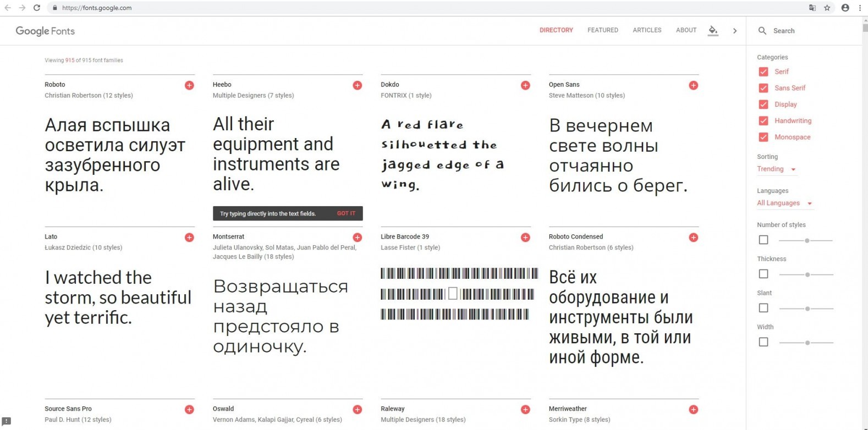Enable the Width filter checkbox
The width and height of the screenshot is (868, 430).
[x=763, y=342]
